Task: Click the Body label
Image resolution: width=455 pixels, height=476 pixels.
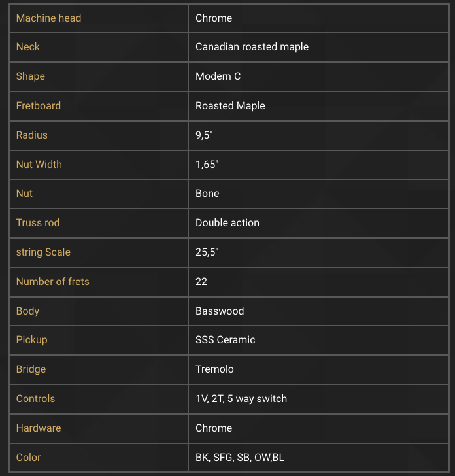Action: [27, 311]
